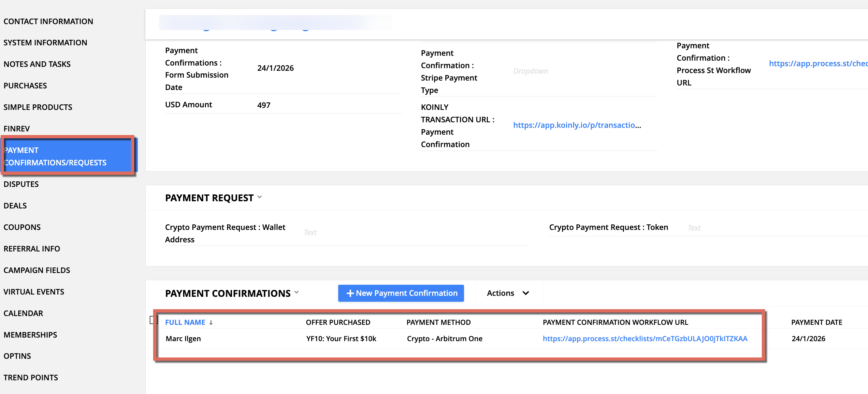This screenshot has width=868, height=394.
Task: Click the New Payment Confirmation button
Action: 401,293
